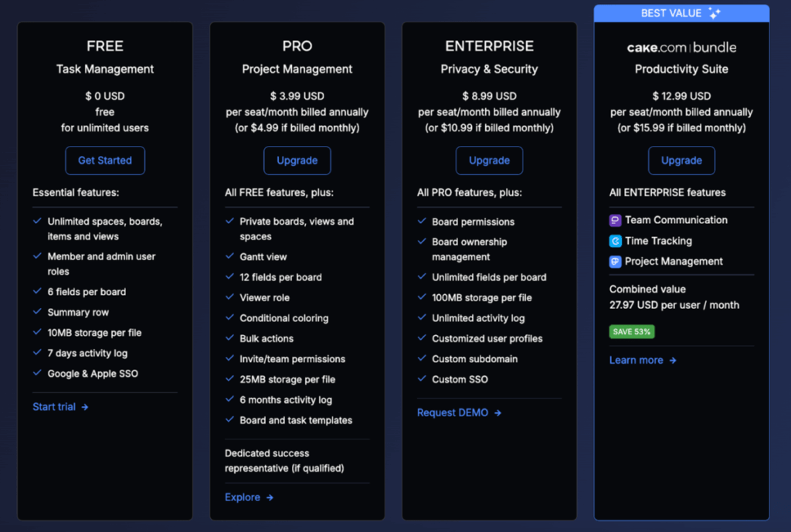Open the Start trial link

click(54, 407)
